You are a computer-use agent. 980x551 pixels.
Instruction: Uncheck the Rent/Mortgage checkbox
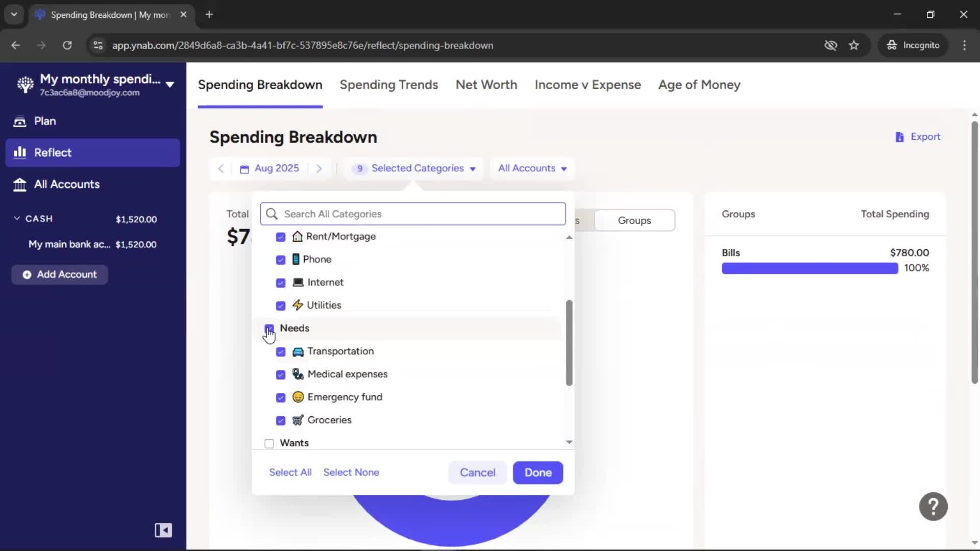click(x=281, y=237)
